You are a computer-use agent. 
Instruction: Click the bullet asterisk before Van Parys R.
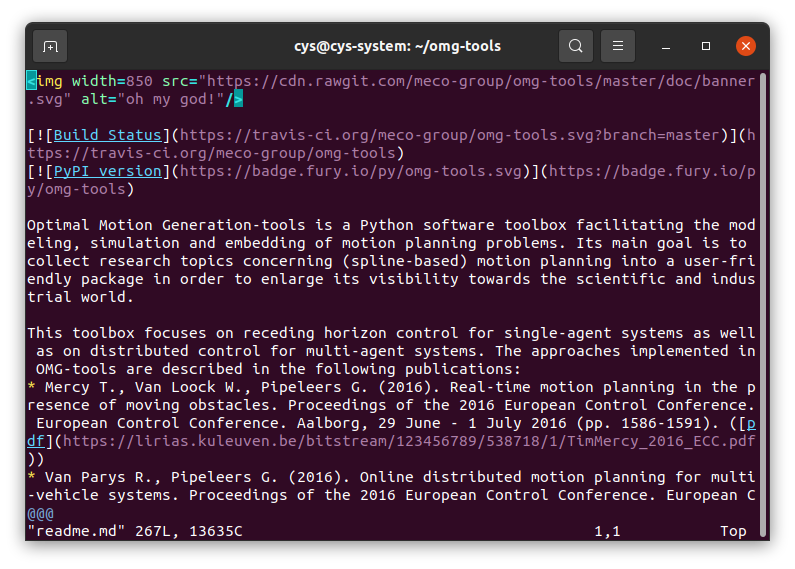32,477
